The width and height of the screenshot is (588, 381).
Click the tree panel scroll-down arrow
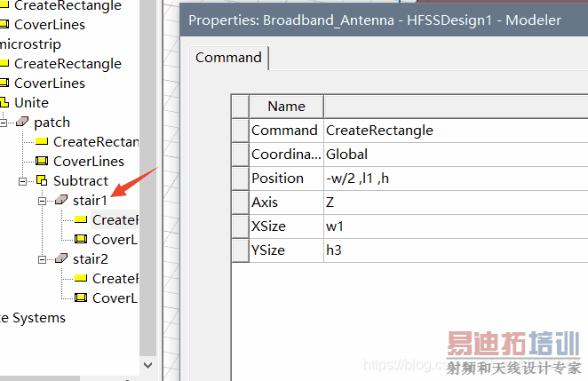[x=148, y=365]
